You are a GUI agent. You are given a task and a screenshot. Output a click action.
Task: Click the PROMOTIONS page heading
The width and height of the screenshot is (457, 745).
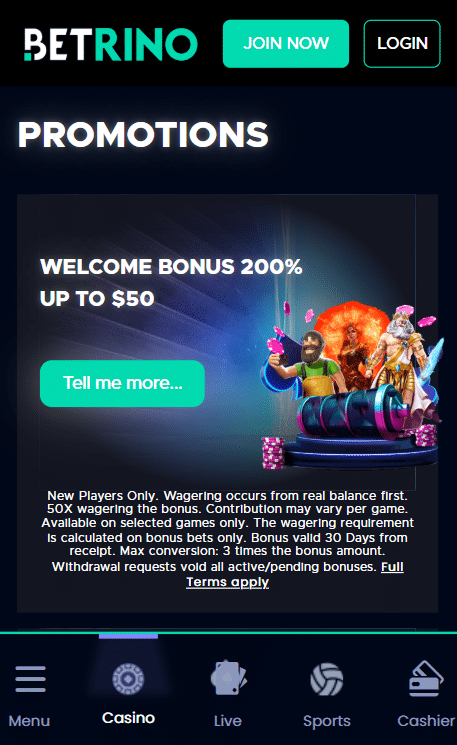143,134
